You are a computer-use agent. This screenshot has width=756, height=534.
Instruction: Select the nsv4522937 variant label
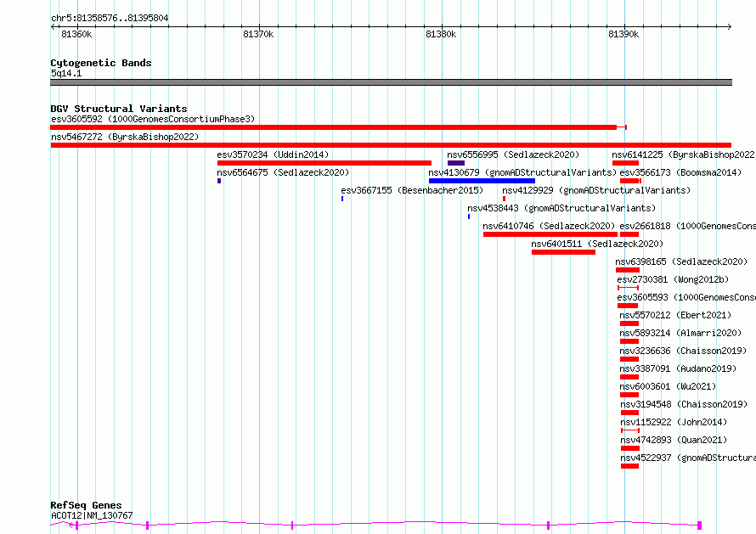pyautogui.click(x=688, y=458)
